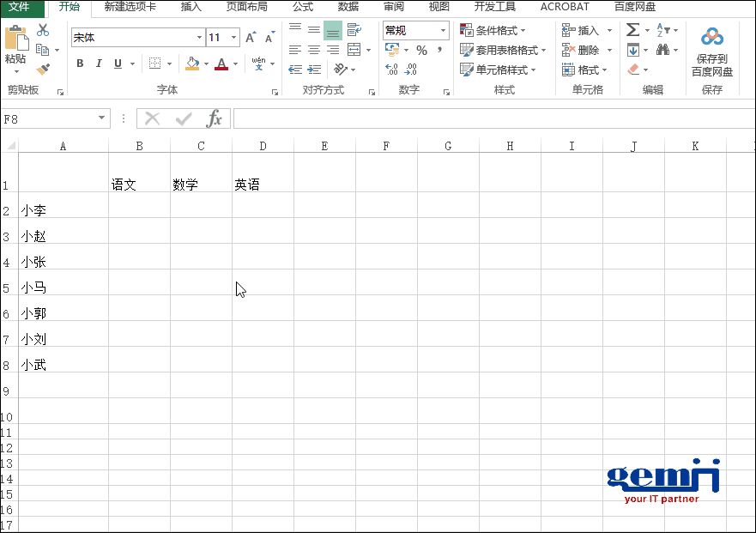Click the AutoSum (Σ) icon
This screenshot has width=756, height=533.
632,29
